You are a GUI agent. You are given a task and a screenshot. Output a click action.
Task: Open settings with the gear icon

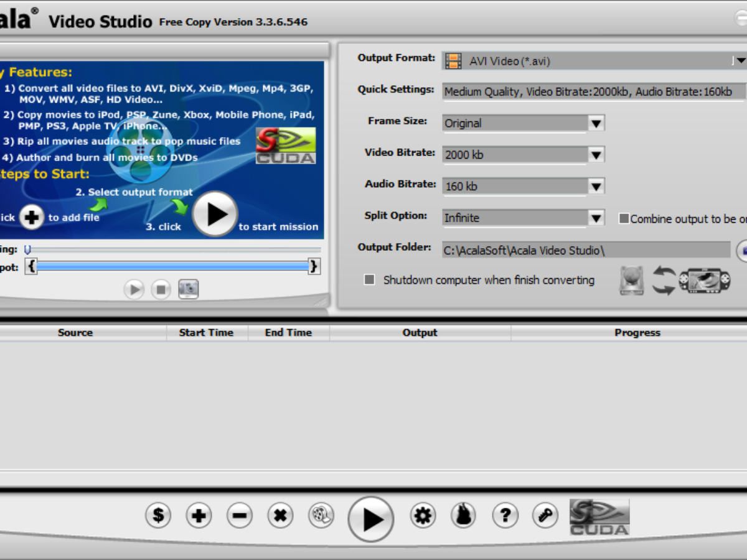click(423, 516)
